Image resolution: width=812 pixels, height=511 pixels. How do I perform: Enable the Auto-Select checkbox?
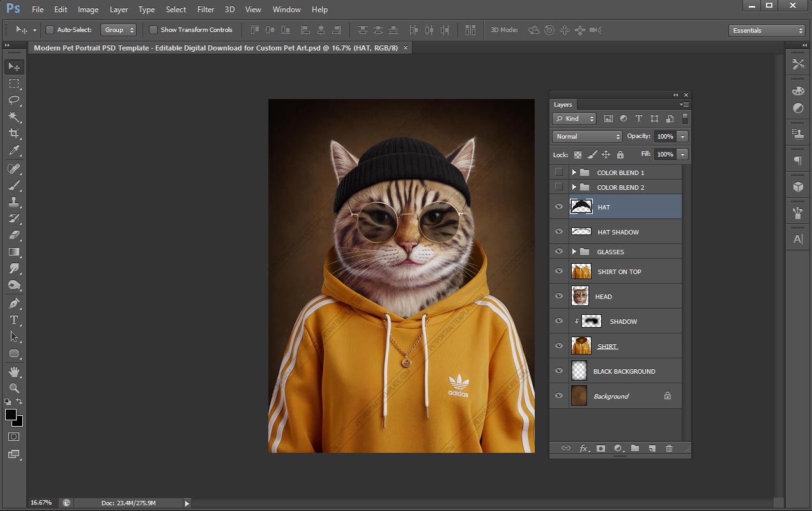[x=50, y=30]
